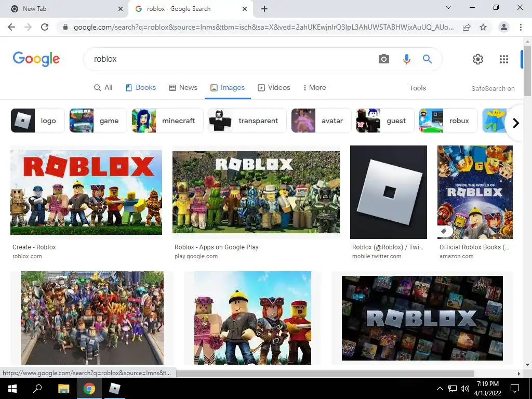This screenshot has width=532, height=399.
Task: Click the address bar URL
Action: click(263, 27)
